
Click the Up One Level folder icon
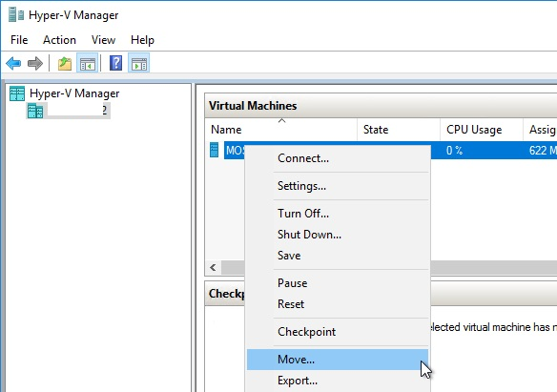pyautogui.click(x=65, y=64)
